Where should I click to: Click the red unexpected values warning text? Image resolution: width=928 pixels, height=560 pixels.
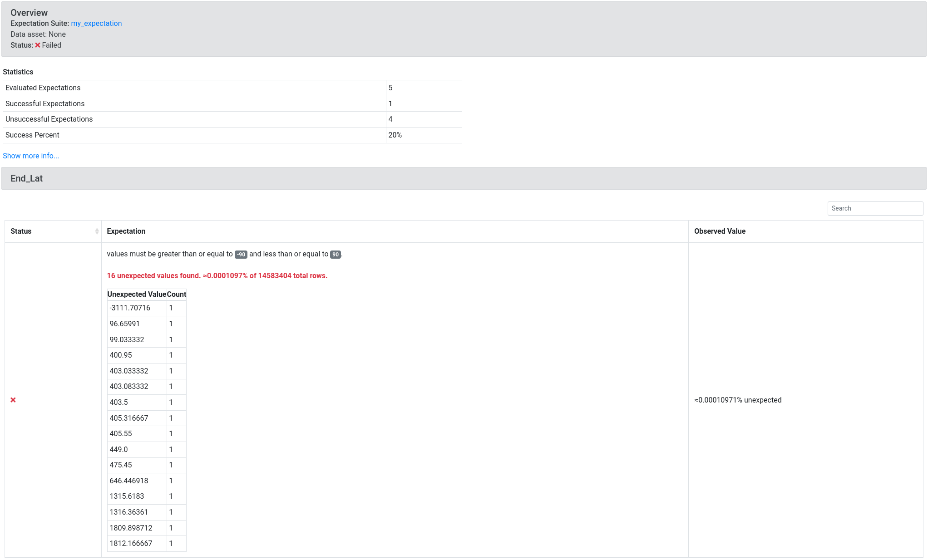tap(217, 275)
